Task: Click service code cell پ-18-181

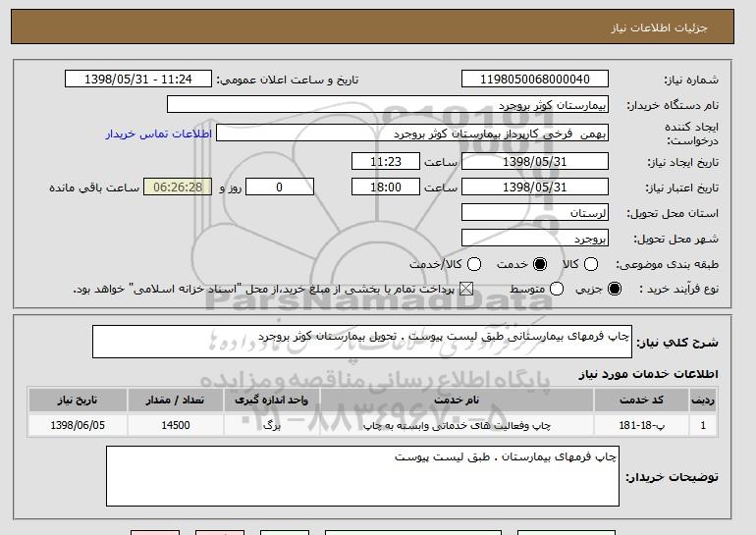Action: pyautogui.click(x=641, y=425)
